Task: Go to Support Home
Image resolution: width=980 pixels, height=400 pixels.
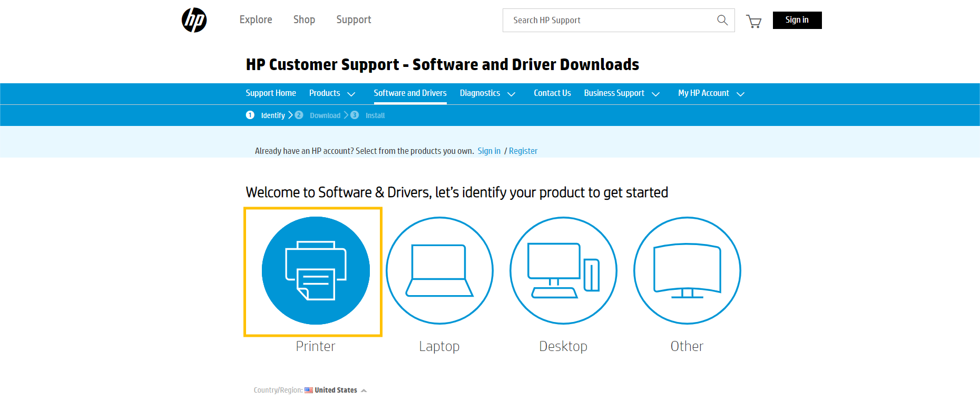Action: coord(271,93)
